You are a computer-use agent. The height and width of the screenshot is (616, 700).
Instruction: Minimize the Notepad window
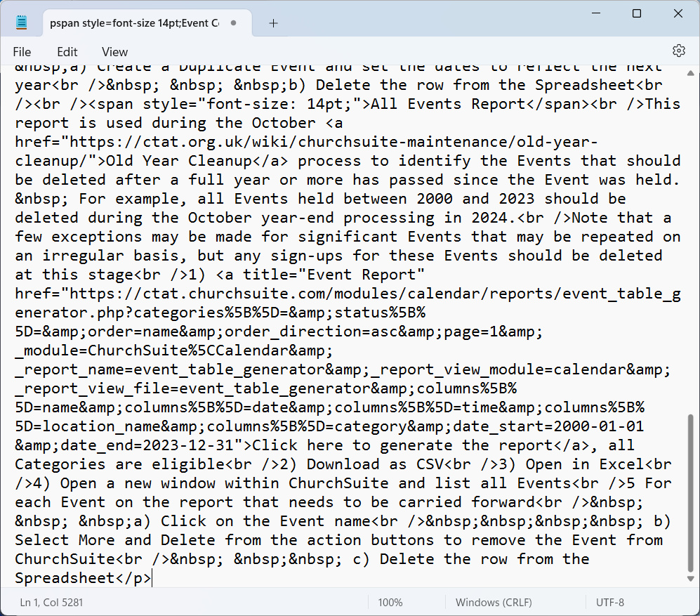click(x=596, y=13)
